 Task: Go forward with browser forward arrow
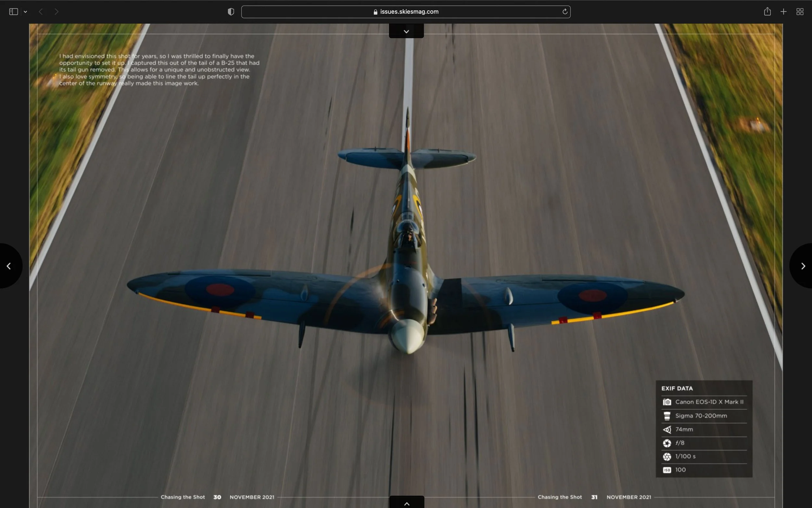click(x=57, y=12)
